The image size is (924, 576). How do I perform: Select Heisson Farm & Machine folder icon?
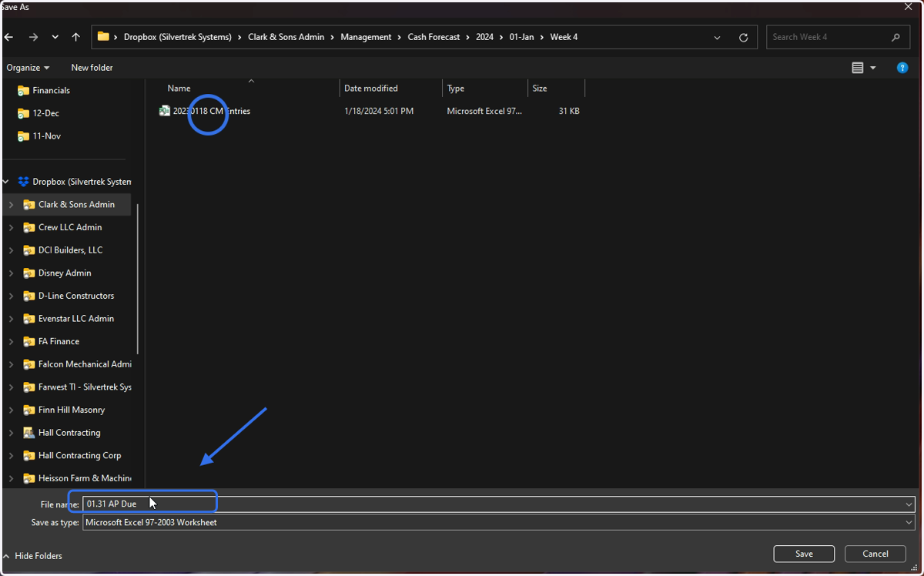pyautogui.click(x=29, y=478)
